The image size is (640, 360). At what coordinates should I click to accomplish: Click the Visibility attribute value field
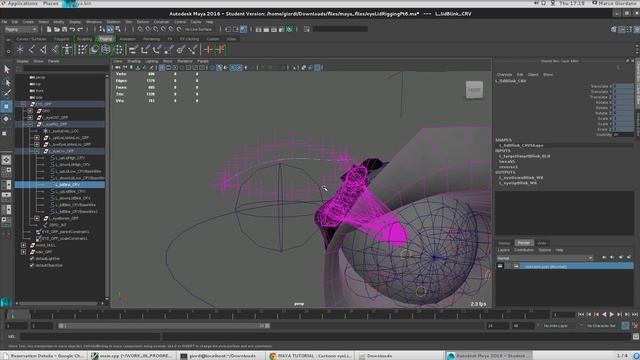(x=624, y=134)
